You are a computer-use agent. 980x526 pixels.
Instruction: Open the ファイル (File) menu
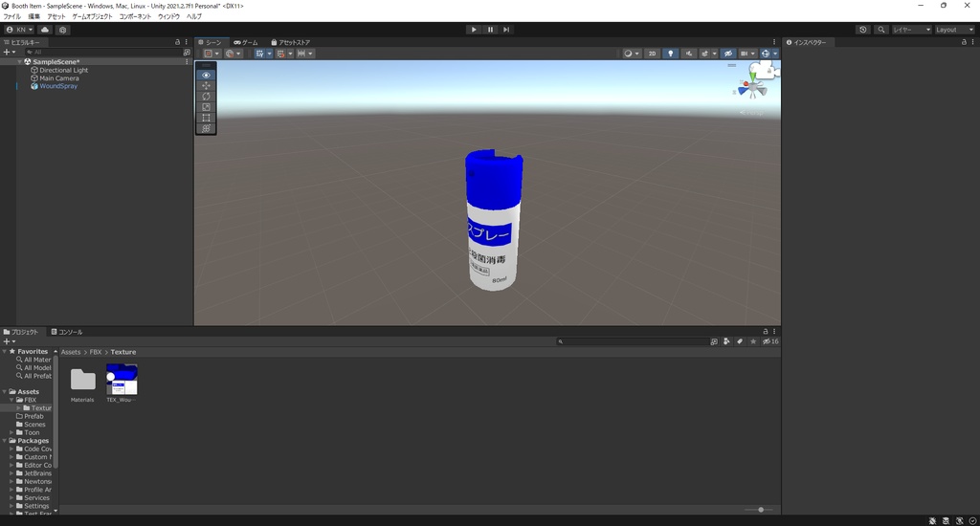[11, 16]
